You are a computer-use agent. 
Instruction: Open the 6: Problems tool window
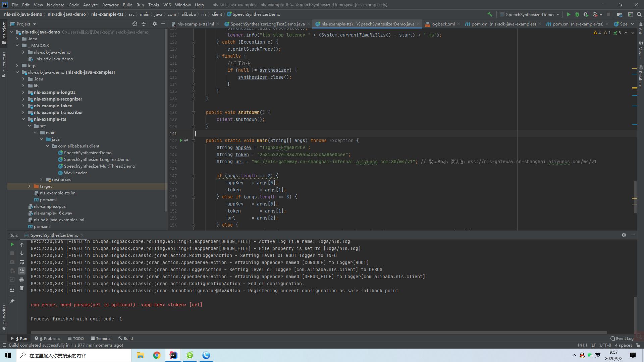point(48,338)
